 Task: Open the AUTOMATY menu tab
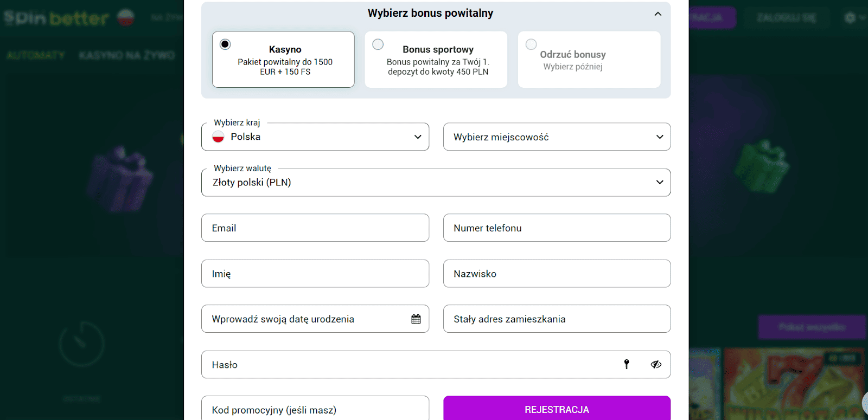tap(36, 55)
